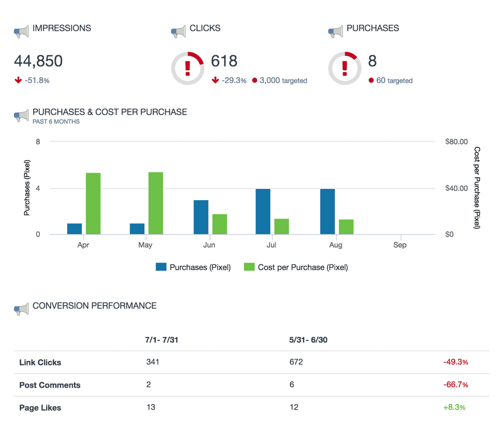
Task: Click the 7/1- 7/31 column header
Action: (x=161, y=340)
